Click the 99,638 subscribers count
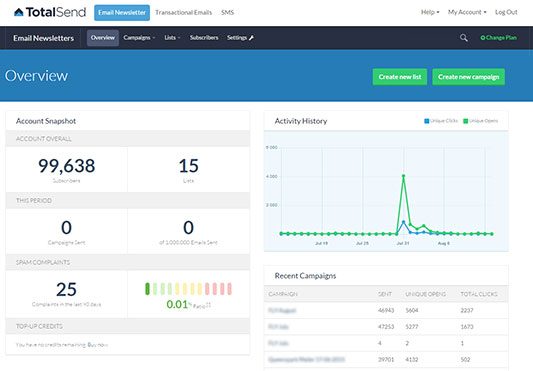533x371 pixels. coord(67,166)
